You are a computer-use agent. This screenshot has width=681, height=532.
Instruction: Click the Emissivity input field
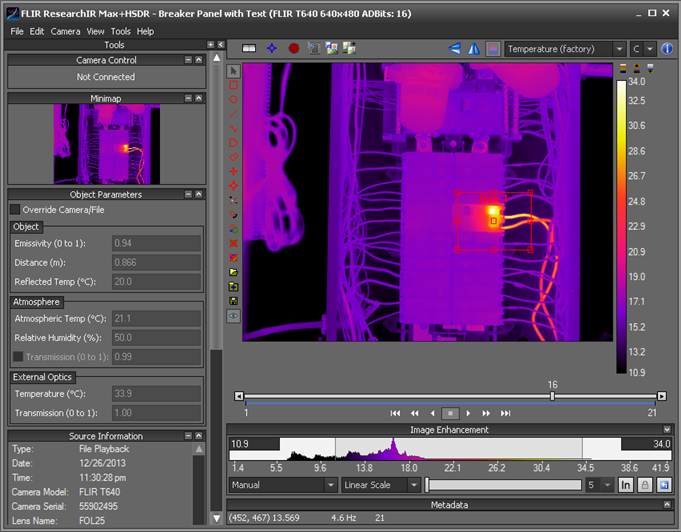[x=156, y=243]
